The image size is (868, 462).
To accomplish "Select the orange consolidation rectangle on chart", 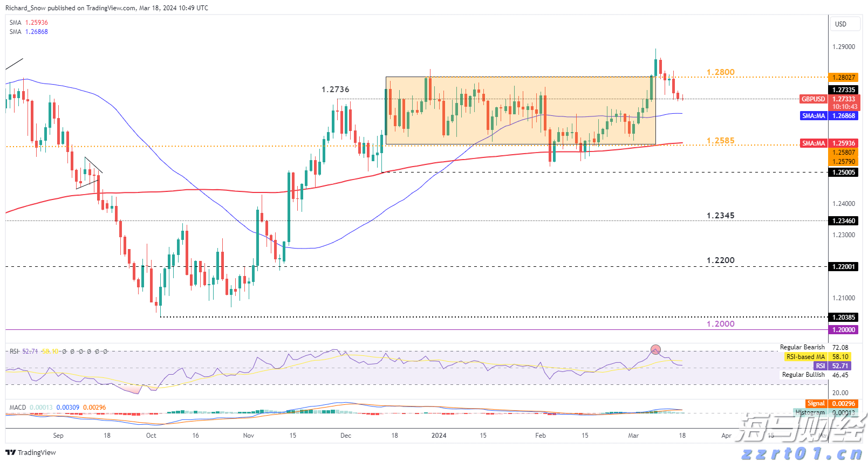I will (520, 111).
